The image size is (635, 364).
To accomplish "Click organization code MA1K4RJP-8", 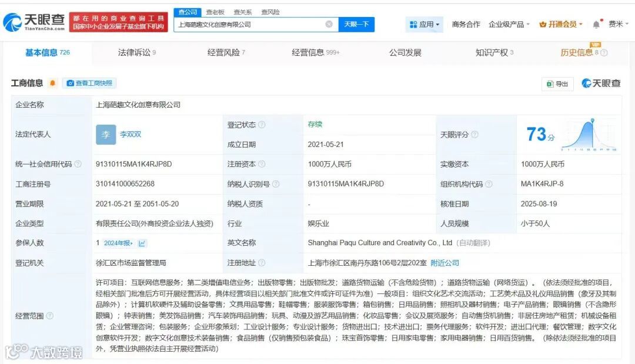I will pyautogui.click(x=542, y=184).
